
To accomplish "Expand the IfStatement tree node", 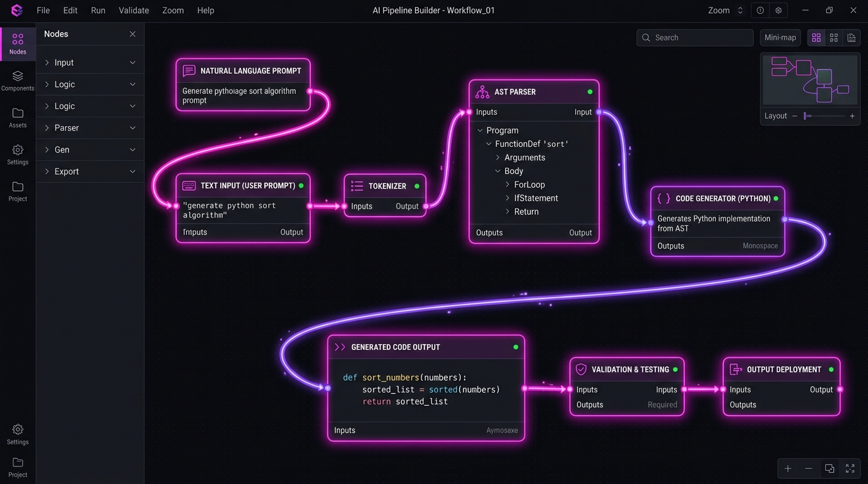I will 508,198.
